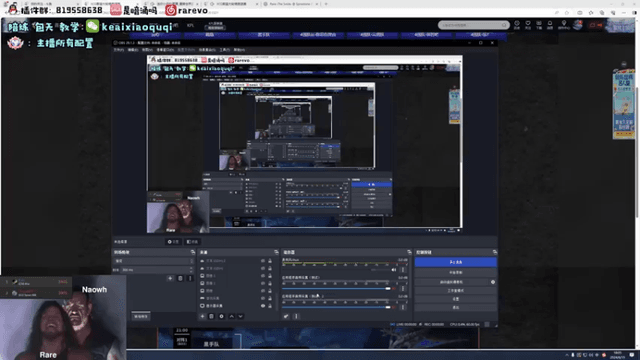640x360 pixels.
Task: Toggle the lock on the top source
Action: pyautogui.click(x=270, y=261)
